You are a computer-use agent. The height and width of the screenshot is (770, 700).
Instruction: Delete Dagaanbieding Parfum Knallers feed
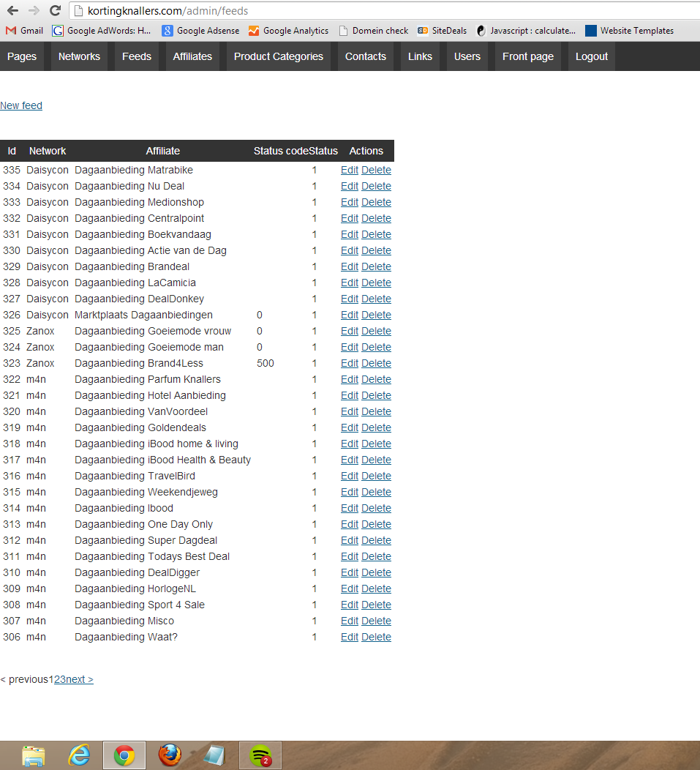(x=376, y=379)
